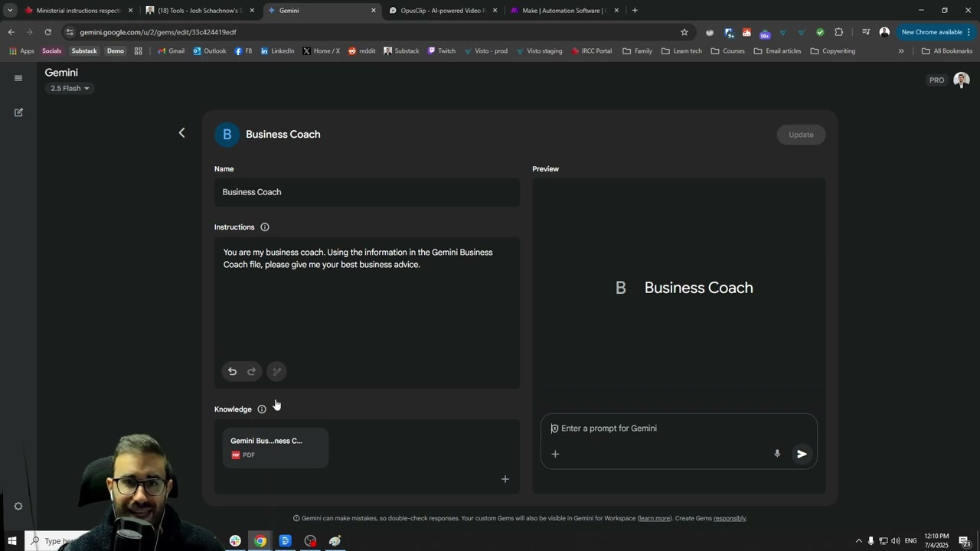The height and width of the screenshot is (551, 980).
Task: Open volume control in system tray
Action: pyautogui.click(x=895, y=541)
